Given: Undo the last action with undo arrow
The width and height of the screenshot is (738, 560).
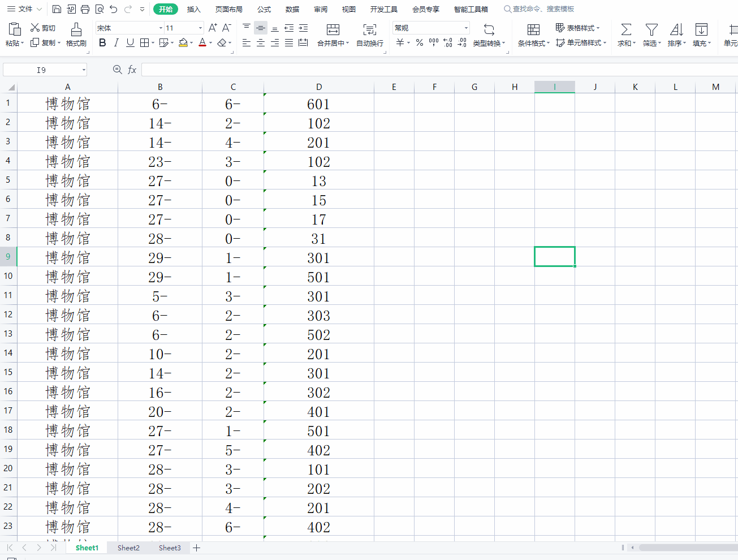Looking at the screenshot, I should point(114,9).
